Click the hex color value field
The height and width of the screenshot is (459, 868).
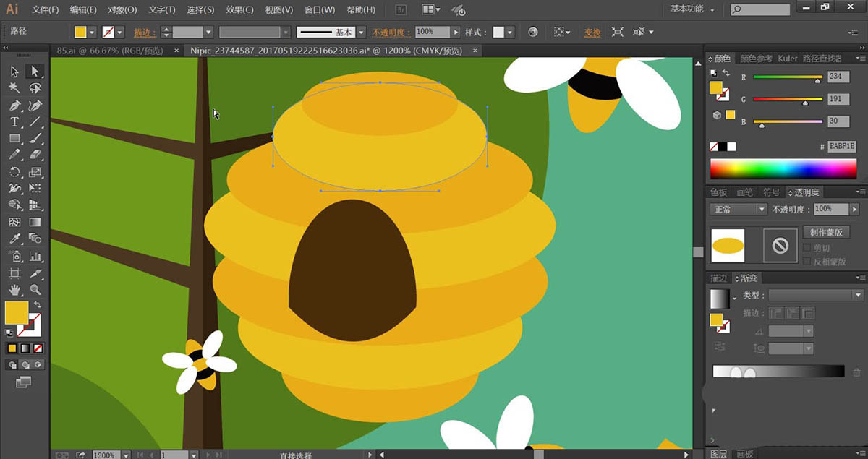[x=841, y=147]
